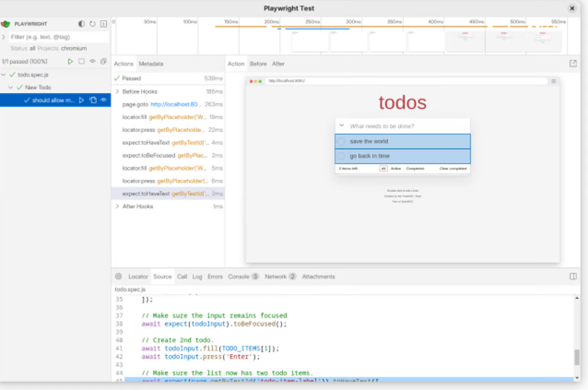Toggle watch all tests eye icon
The width and height of the screenshot is (588, 390).
coord(93,61)
